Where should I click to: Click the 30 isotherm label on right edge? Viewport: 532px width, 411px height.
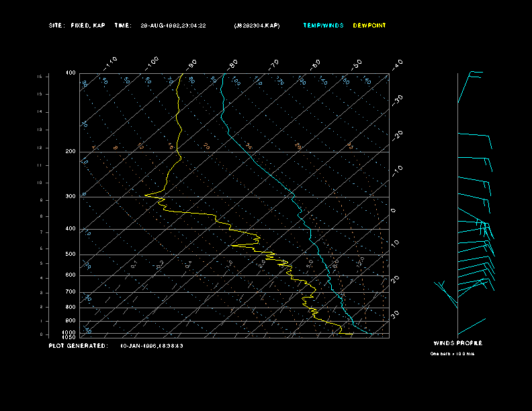(395, 314)
